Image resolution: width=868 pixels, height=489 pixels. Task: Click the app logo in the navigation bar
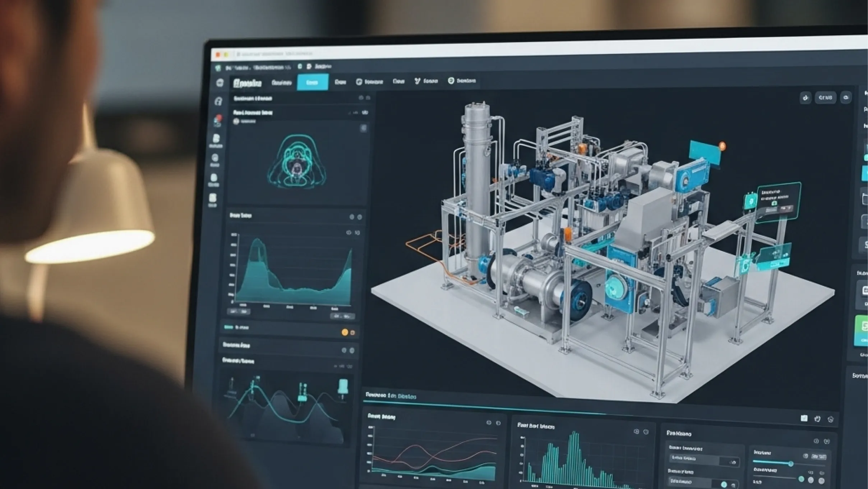click(x=247, y=83)
